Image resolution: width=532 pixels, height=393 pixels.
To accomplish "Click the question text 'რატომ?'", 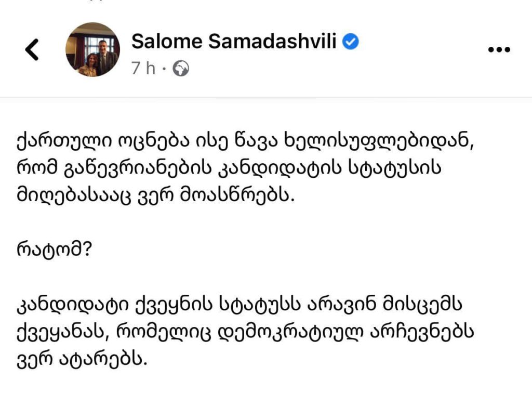I will [x=54, y=251].
